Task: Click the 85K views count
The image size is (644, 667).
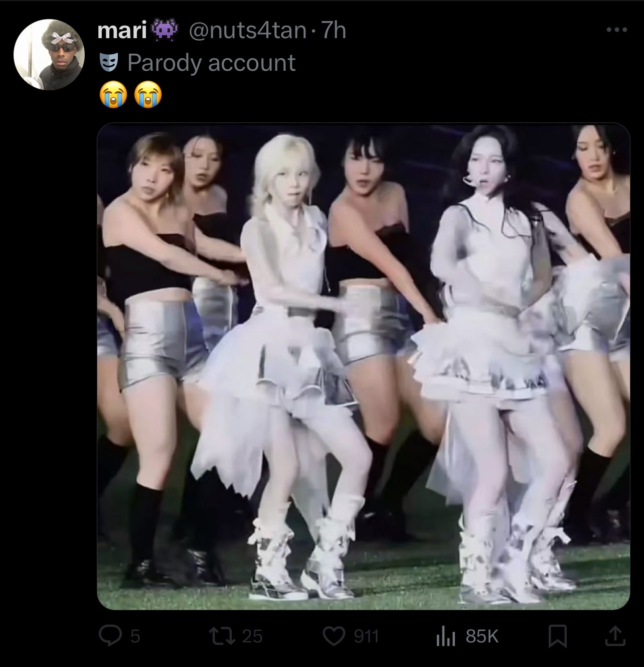Action: tap(482, 636)
